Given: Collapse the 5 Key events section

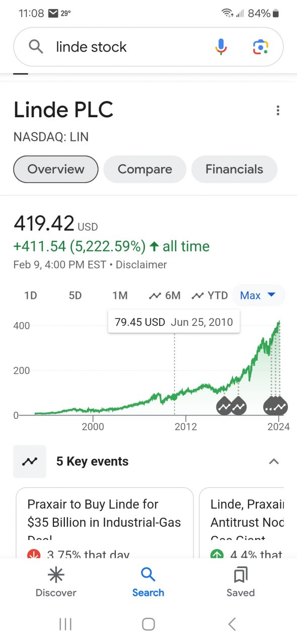Looking at the screenshot, I should tap(274, 461).
